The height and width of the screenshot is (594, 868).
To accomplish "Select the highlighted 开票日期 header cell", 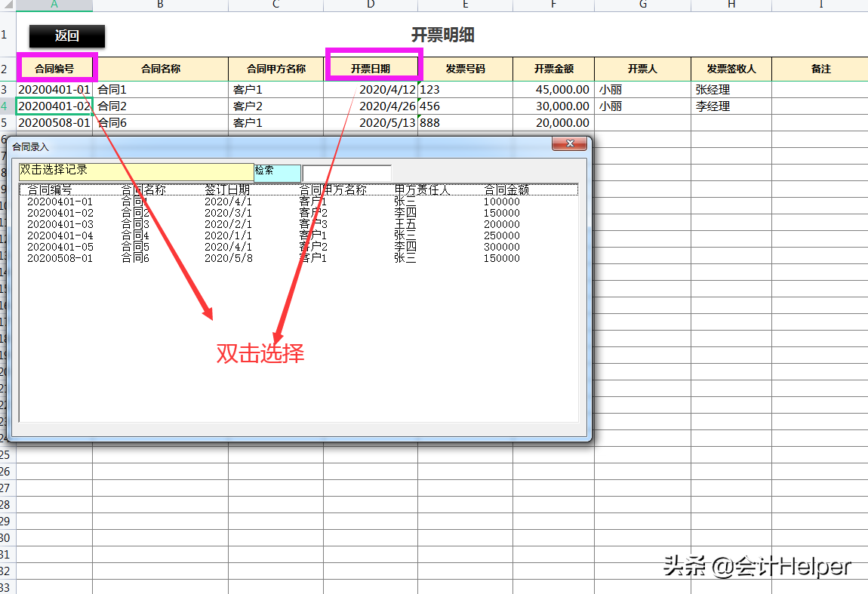I will point(374,69).
